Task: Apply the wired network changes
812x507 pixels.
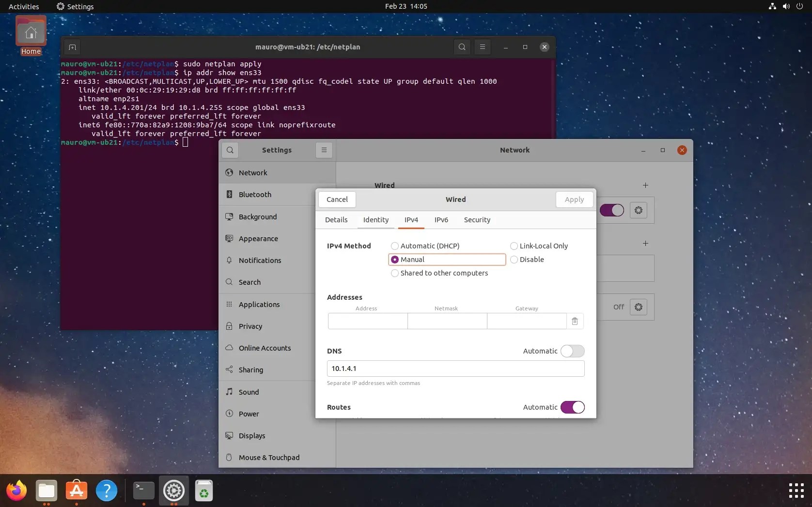Action: coord(574,200)
